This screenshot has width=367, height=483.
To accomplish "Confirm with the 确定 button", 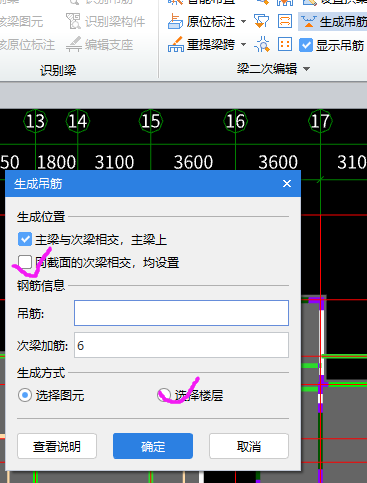I will 153,446.
